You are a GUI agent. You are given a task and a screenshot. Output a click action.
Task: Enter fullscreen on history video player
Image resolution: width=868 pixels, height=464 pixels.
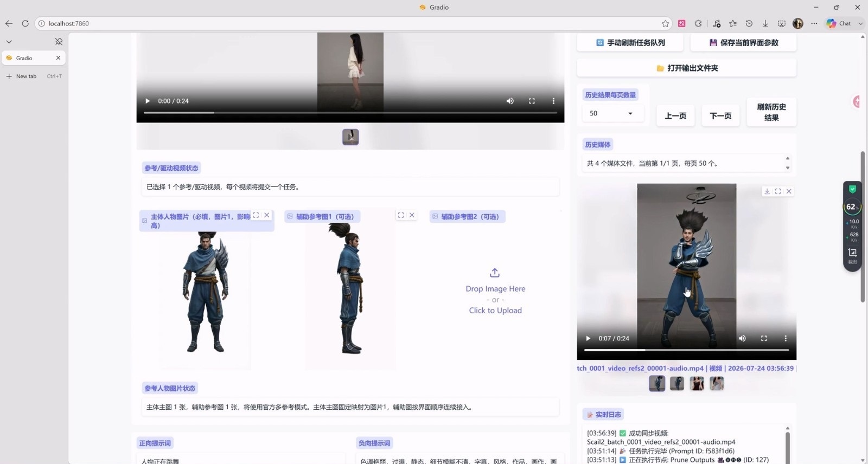764,338
